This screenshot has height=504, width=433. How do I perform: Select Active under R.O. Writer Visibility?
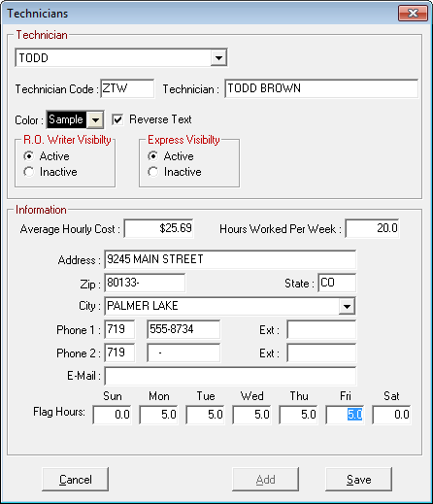pos(29,156)
